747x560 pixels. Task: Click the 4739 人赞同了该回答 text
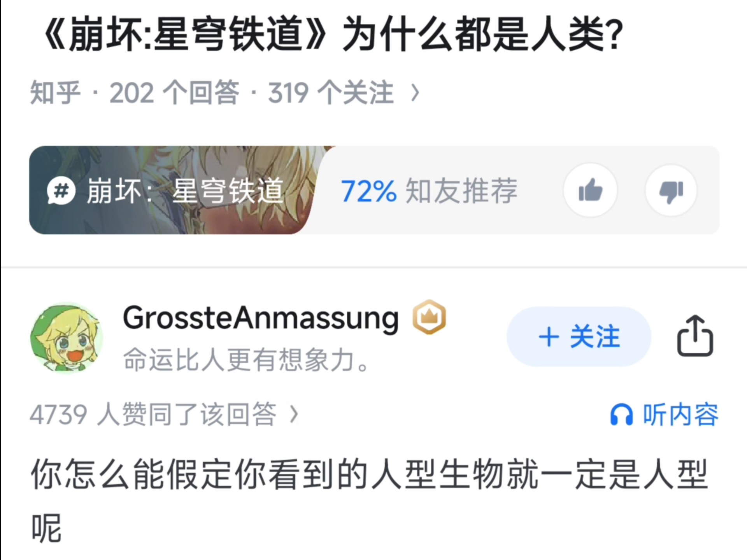point(153,415)
